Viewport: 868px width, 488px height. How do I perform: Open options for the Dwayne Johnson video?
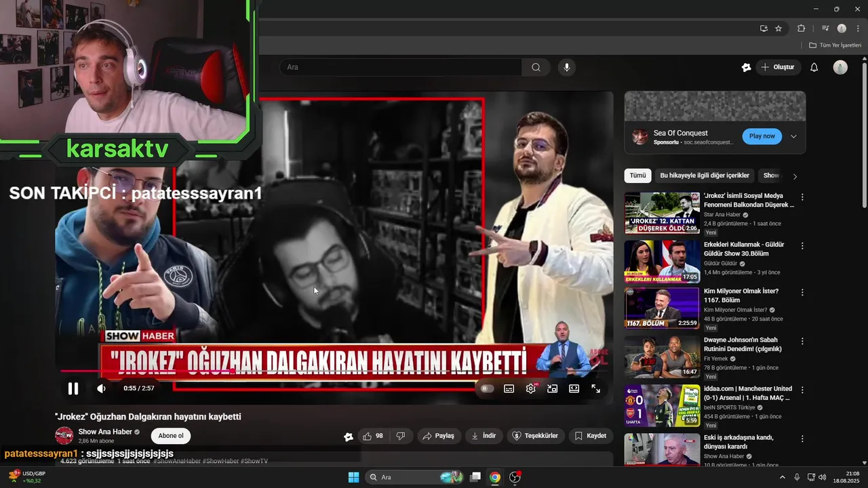coord(802,342)
